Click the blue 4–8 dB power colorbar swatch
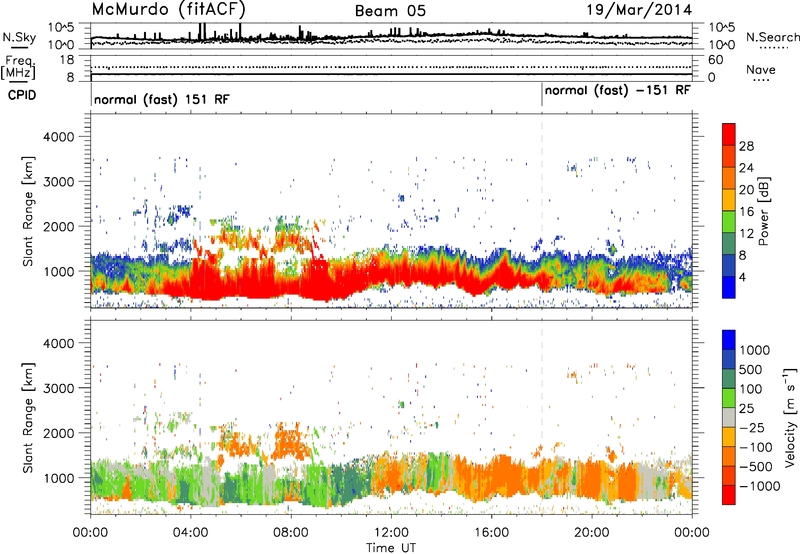This screenshot has height=554, width=800. [729, 266]
